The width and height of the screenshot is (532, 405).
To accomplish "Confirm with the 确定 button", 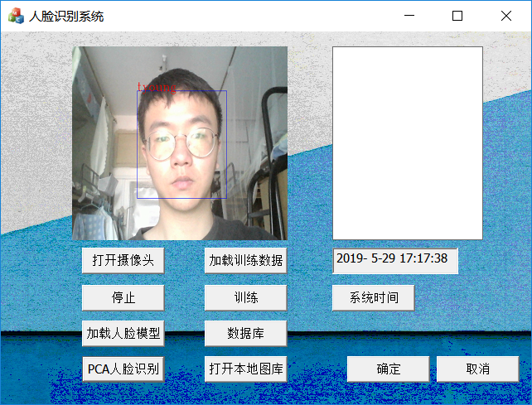I will pos(389,369).
